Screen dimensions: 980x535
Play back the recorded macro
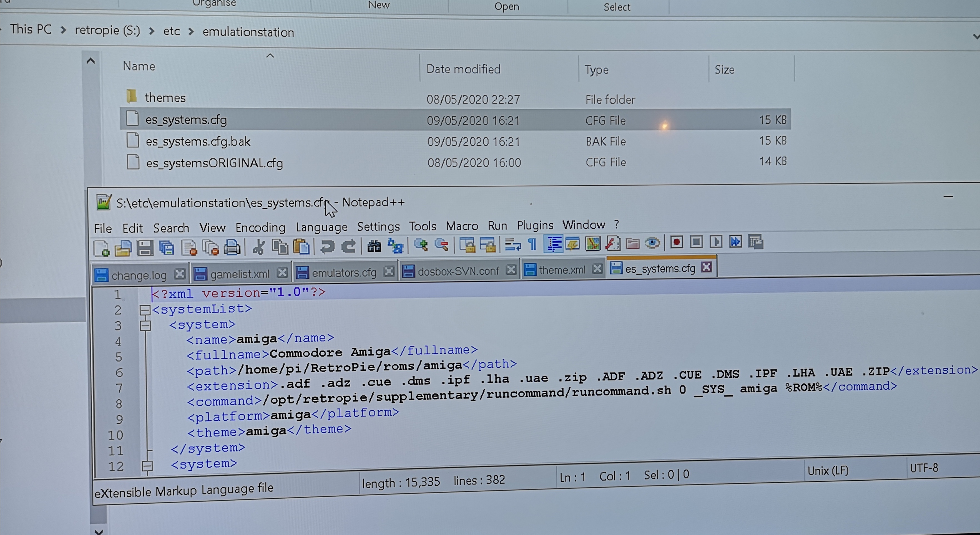tap(716, 242)
